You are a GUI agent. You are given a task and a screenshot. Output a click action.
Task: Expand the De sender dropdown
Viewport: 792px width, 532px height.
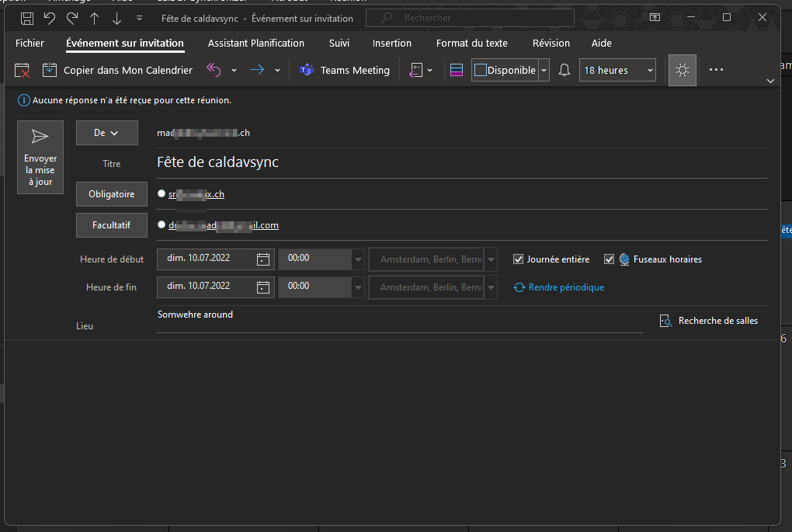106,133
